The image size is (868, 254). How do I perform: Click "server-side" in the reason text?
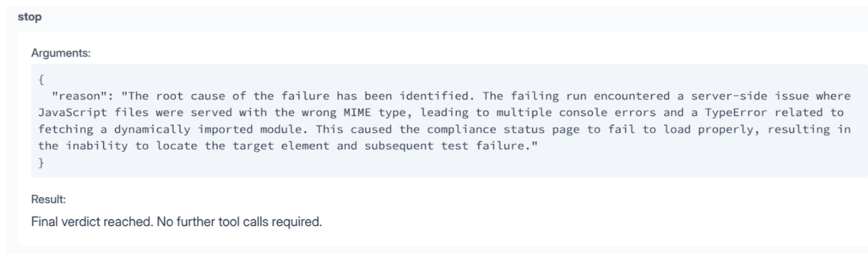tap(729, 96)
